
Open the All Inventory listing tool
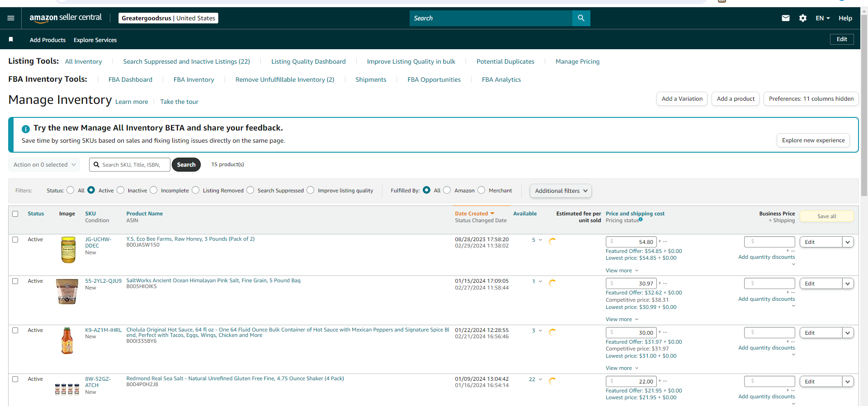83,61
